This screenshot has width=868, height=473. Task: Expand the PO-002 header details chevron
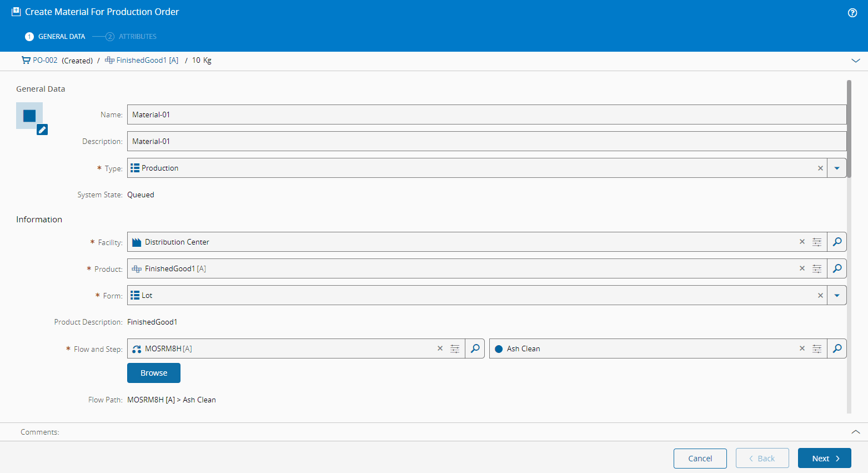click(x=856, y=61)
